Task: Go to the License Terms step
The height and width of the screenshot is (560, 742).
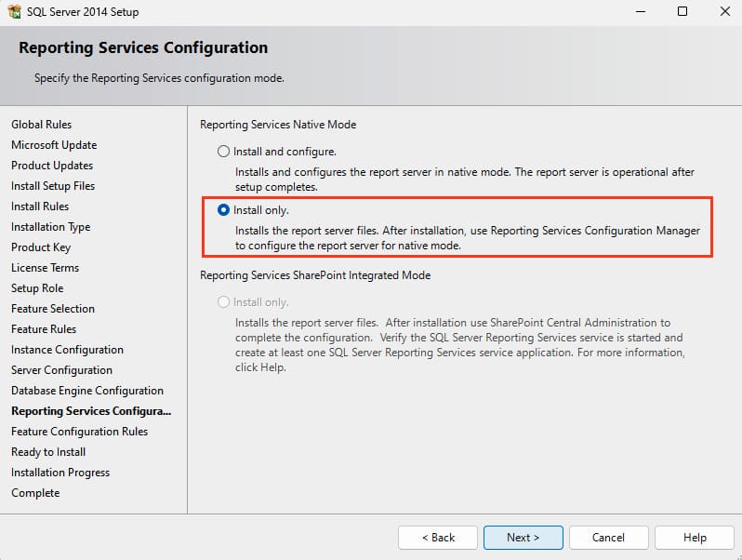Action: pyautogui.click(x=45, y=268)
